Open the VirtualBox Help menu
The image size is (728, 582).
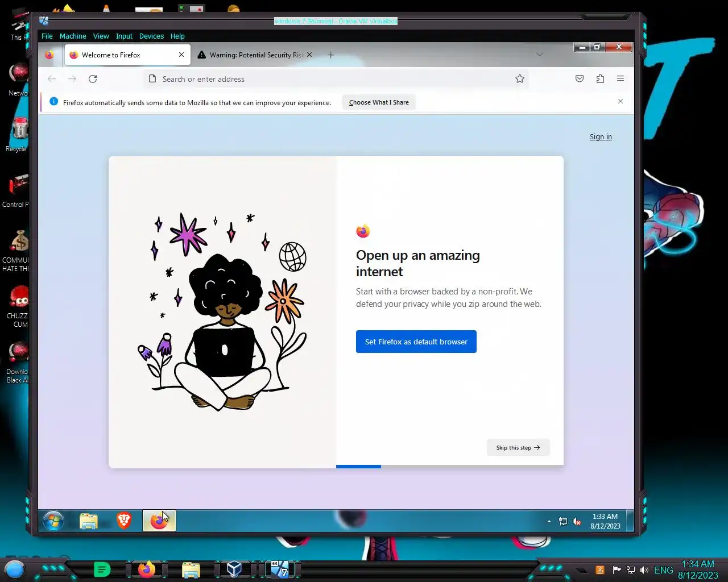point(177,36)
